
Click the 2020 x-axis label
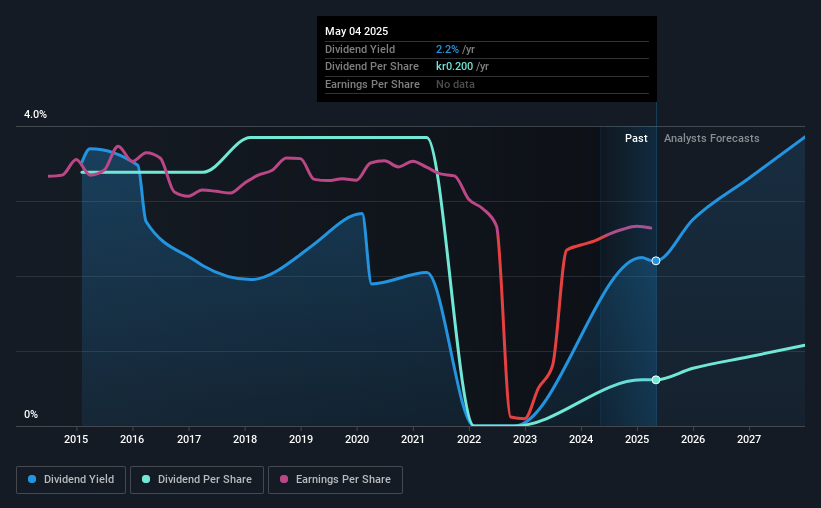point(357,439)
